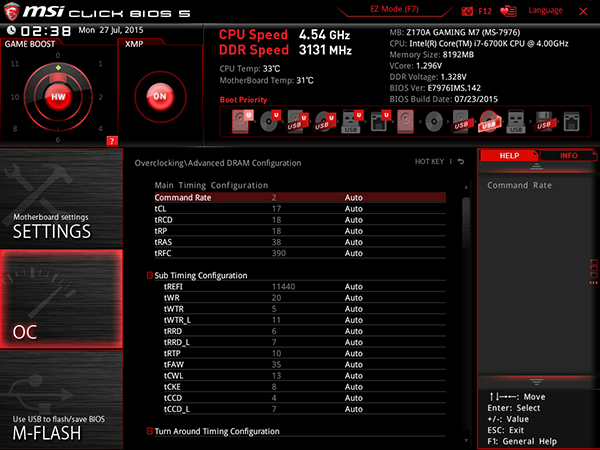Viewport: 600px width, 450px height.
Task: Select the highlighted legacy USB CD boot icon
Action: (489, 122)
